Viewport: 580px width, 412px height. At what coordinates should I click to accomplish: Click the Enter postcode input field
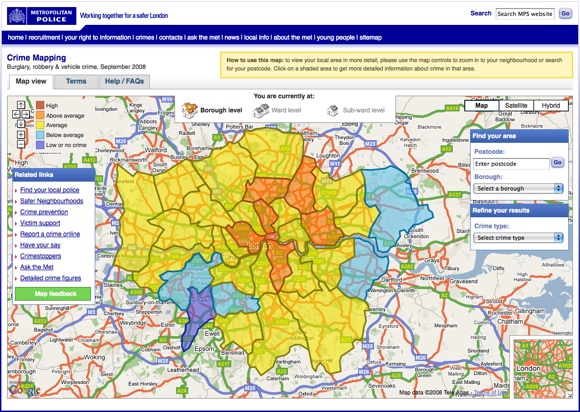pyautogui.click(x=511, y=163)
